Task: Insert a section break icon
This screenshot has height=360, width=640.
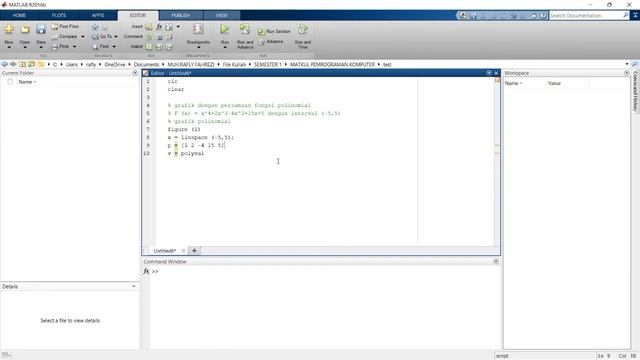Action: tap(149, 27)
